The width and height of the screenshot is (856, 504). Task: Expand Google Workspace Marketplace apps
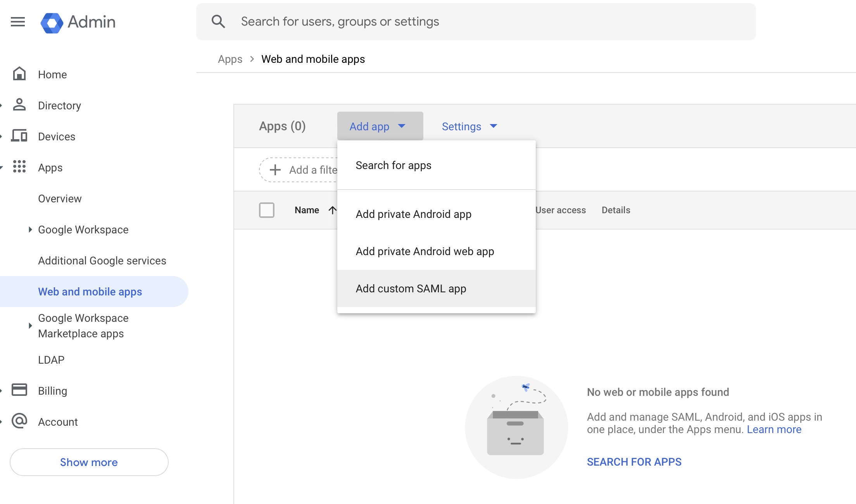[31, 326]
